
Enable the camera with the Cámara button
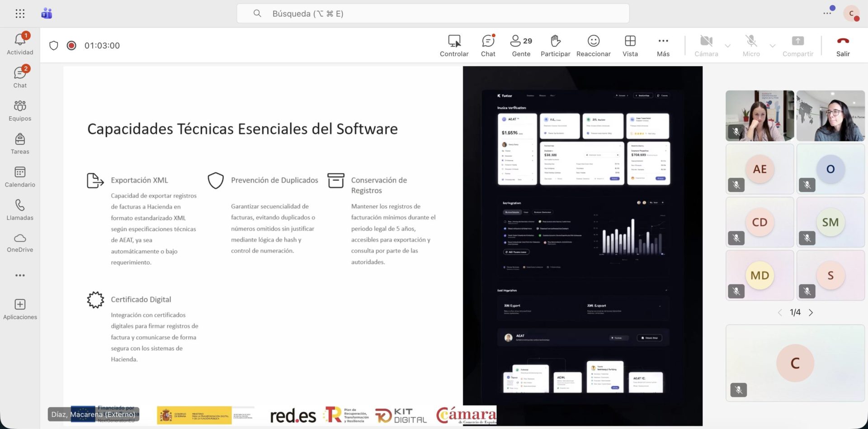click(x=706, y=45)
